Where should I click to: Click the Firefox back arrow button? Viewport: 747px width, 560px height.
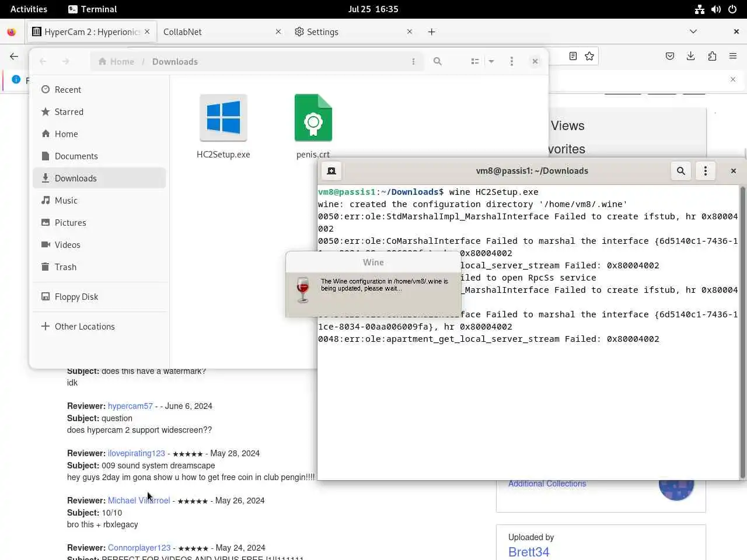[14, 56]
